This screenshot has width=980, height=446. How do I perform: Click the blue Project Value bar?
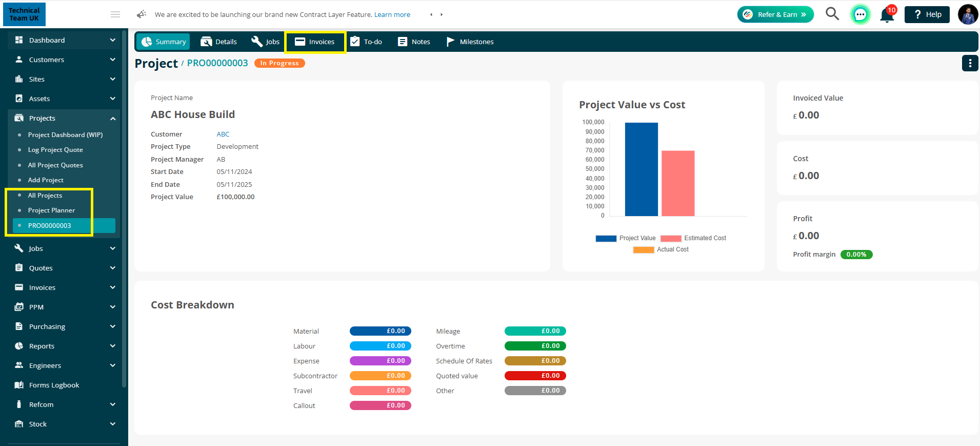click(x=641, y=169)
